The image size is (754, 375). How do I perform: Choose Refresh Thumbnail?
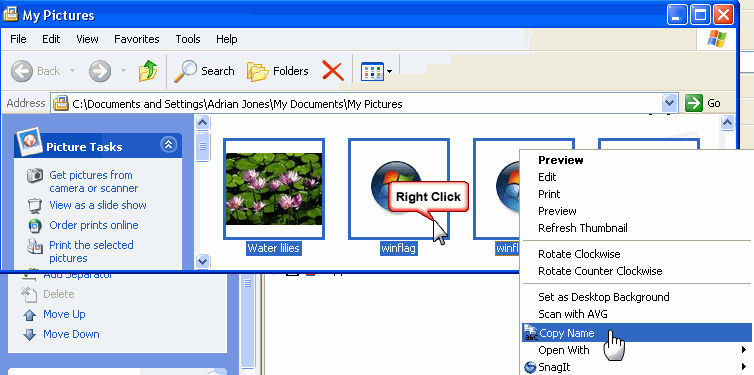click(583, 228)
